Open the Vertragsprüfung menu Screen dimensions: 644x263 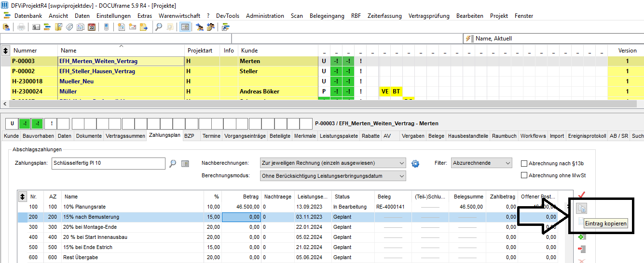(x=429, y=16)
